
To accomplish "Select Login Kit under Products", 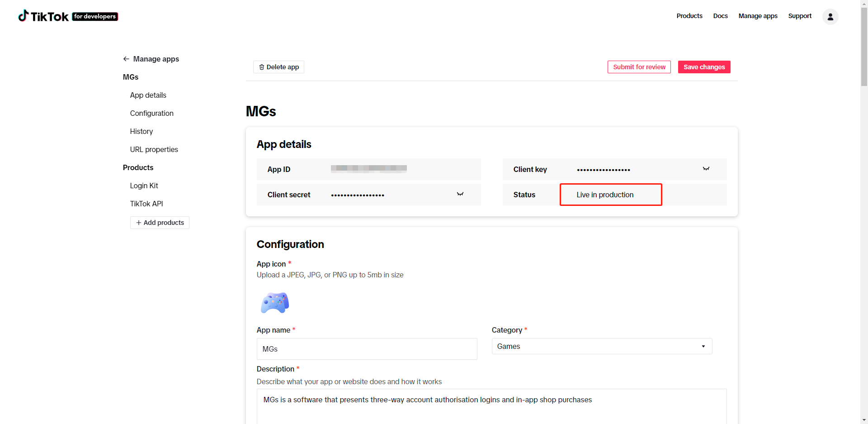I will (x=144, y=186).
